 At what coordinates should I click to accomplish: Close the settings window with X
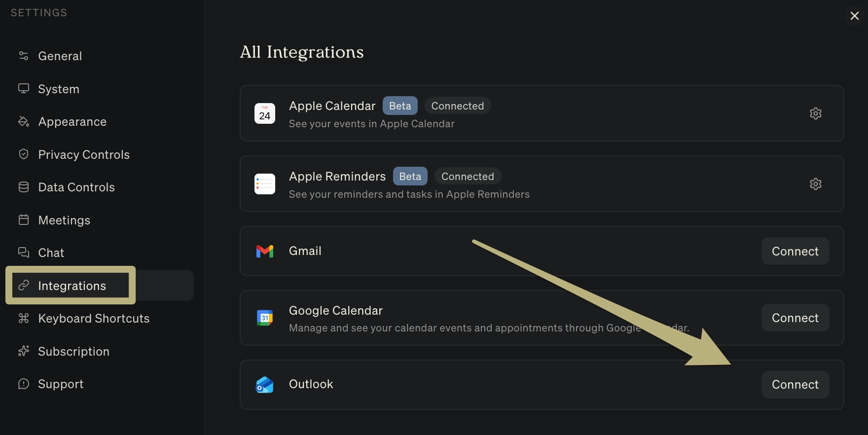click(x=855, y=16)
